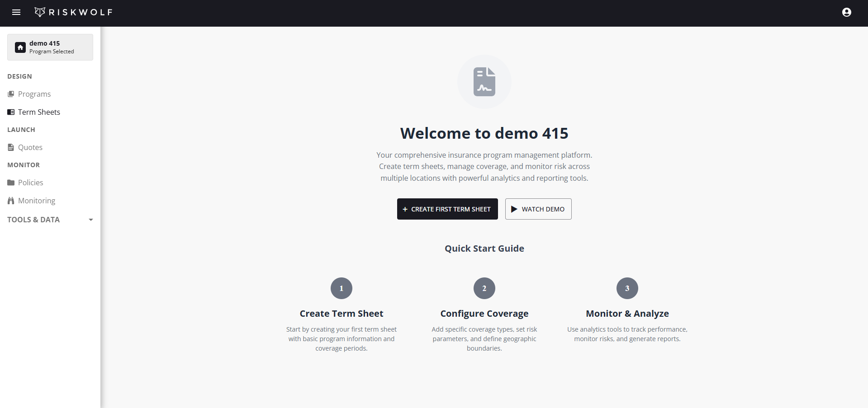Select the demo 415 Program Selected card
Viewport: 868px width, 408px height.
(50, 47)
